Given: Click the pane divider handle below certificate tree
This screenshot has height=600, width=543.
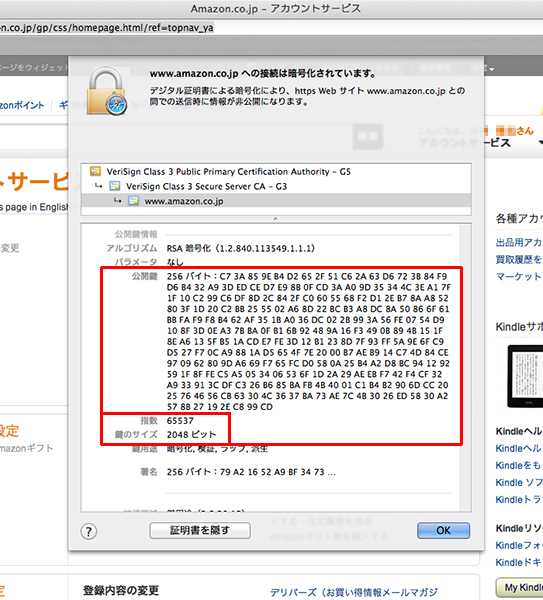Looking at the screenshot, I should (276, 219).
